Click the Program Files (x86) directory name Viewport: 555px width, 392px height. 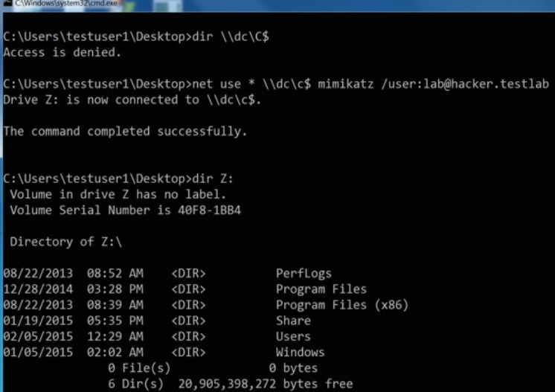tap(341, 305)
